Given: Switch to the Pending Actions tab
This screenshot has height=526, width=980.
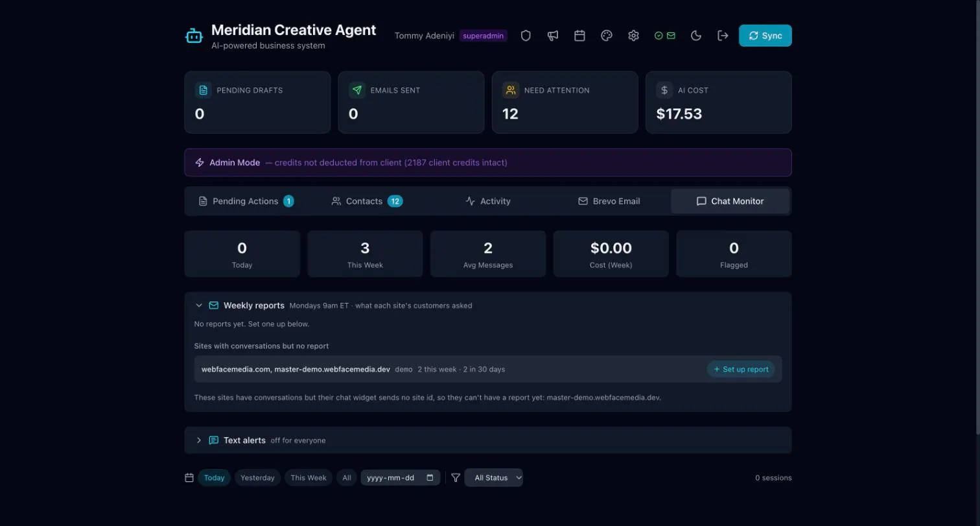Looking at the screenshot, I should [x=246, y=201].
